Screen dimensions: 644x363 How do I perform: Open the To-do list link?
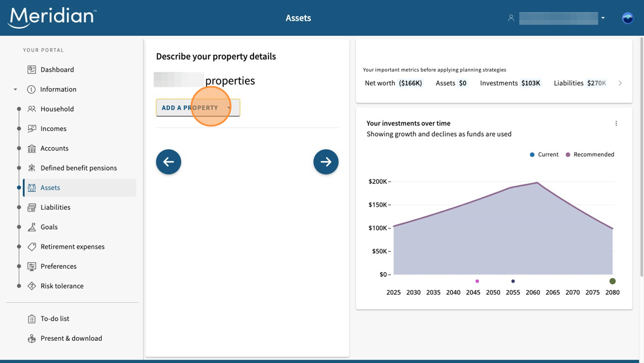(55, 319)
